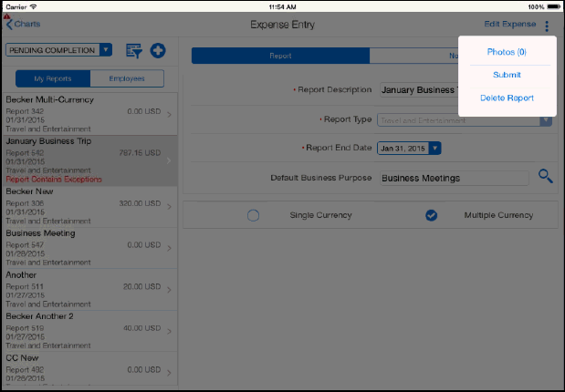This screenshot has width=565, height=392.
Task: Click the 40.00 USD amount
Action: 142,328
